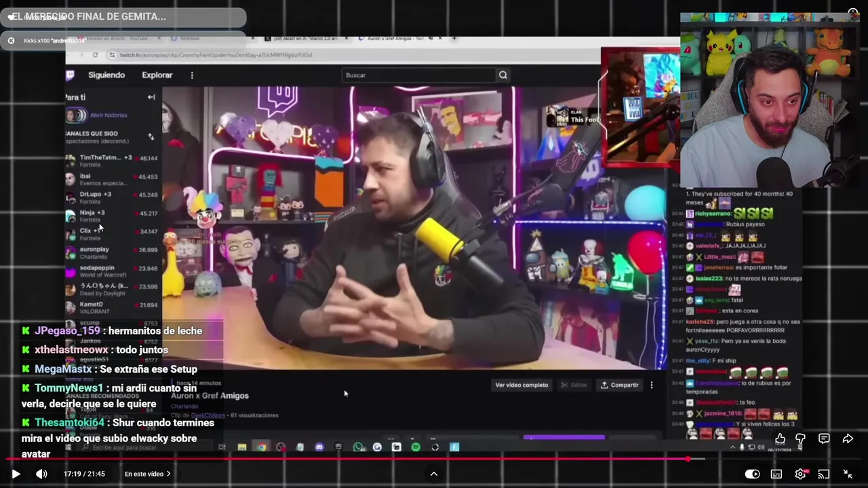Image resolution: width=868 pixels, height=488 pixels.
Task: Open File Explorer from the recorded taskbar
Action: 242,447
